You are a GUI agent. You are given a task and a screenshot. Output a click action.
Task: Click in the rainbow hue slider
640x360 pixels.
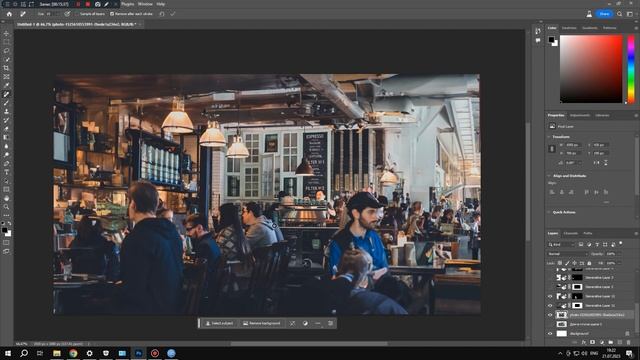tap(631, 69)
